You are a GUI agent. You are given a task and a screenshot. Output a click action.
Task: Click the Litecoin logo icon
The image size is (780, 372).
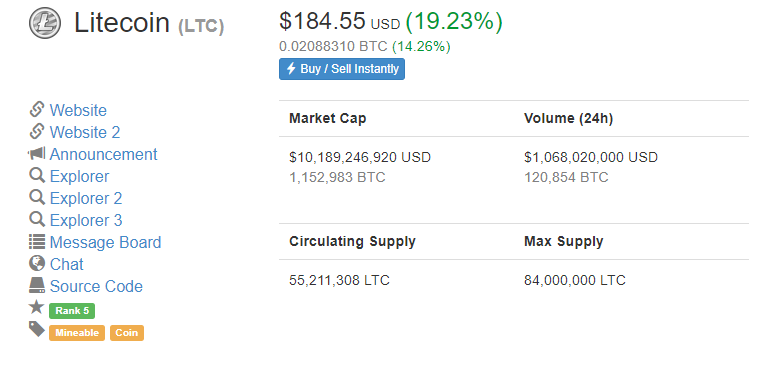pyautogui.click(x=45, y=23)
